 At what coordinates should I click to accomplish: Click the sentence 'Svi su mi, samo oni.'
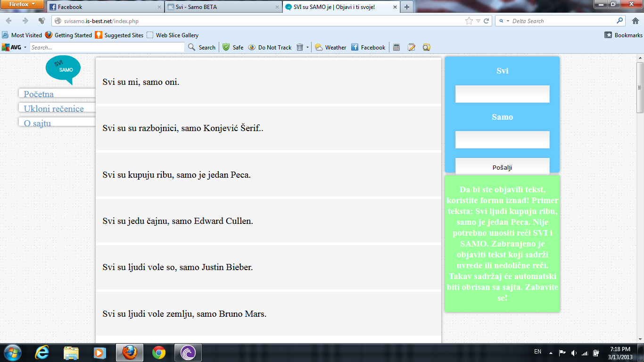coord(141,82)
